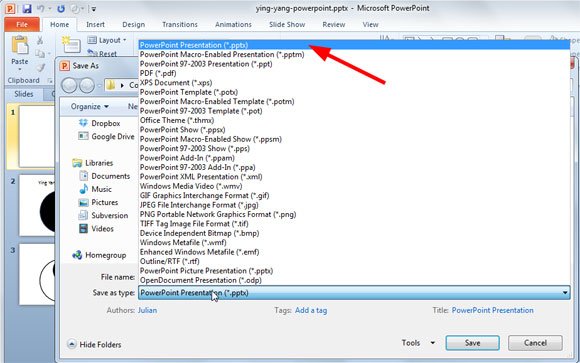
Task: Click the Paste clipboard icon
Action: (20, 45)
